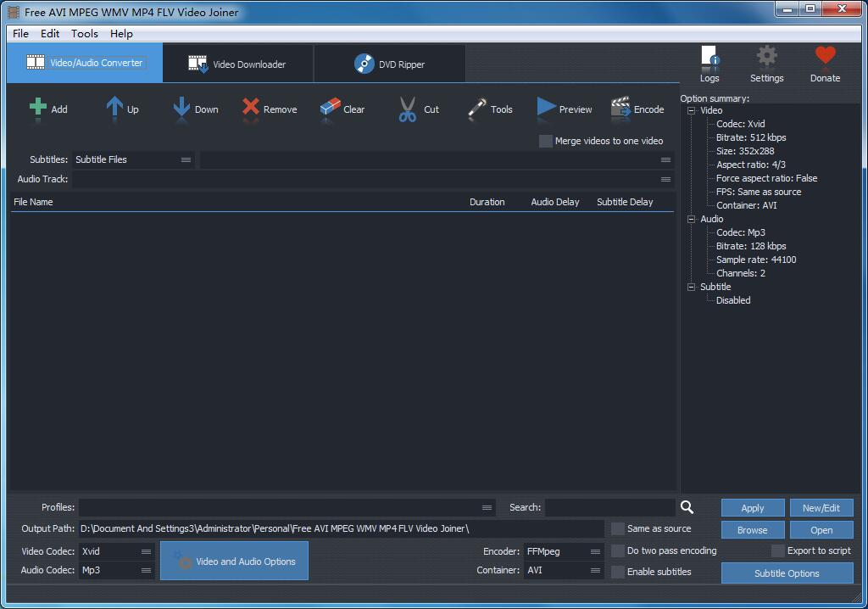Switch to the DVD Ripper tab

[389, 64]
